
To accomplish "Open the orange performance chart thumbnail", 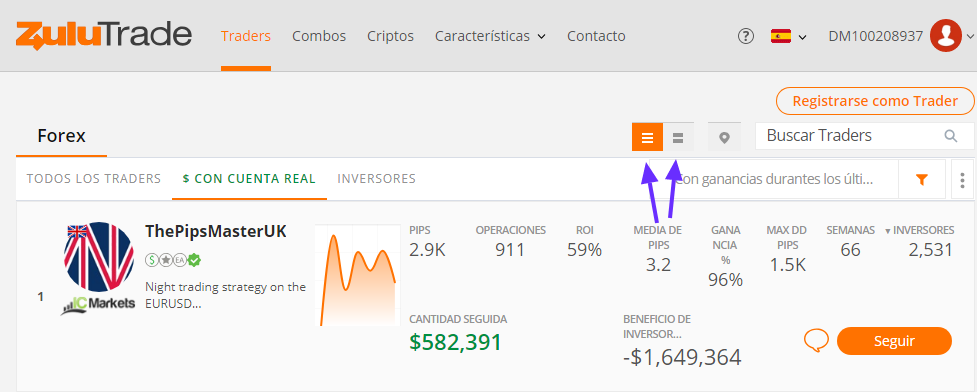I will (358, 276).
